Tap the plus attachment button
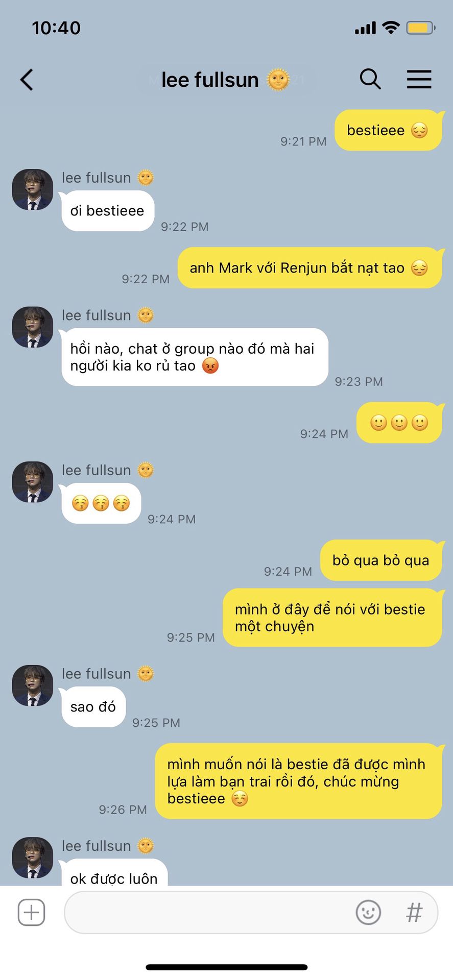Screen dimensions: 453x980 [32, 912]
